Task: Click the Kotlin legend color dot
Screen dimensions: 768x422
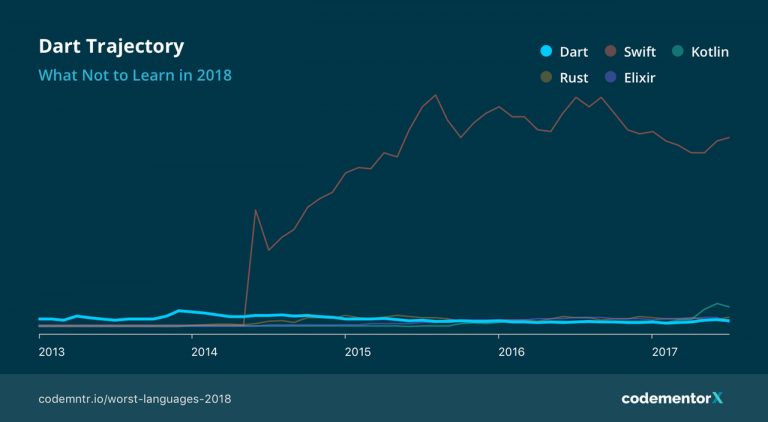Action: (x=678, y=51)
